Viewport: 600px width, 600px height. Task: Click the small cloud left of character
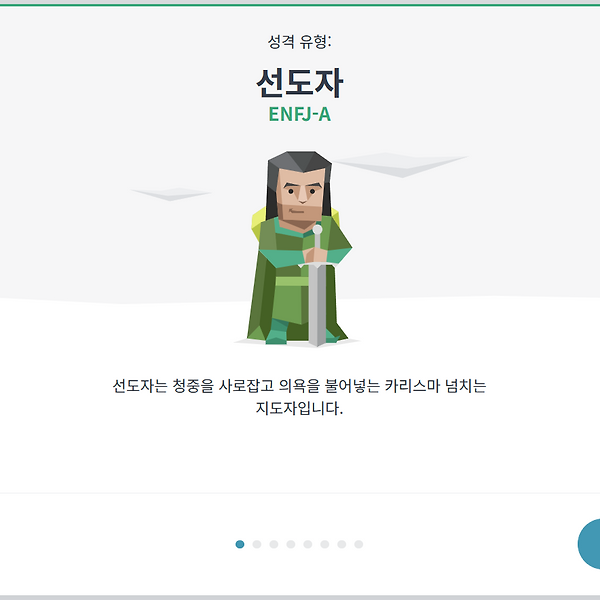click(171, 194)
